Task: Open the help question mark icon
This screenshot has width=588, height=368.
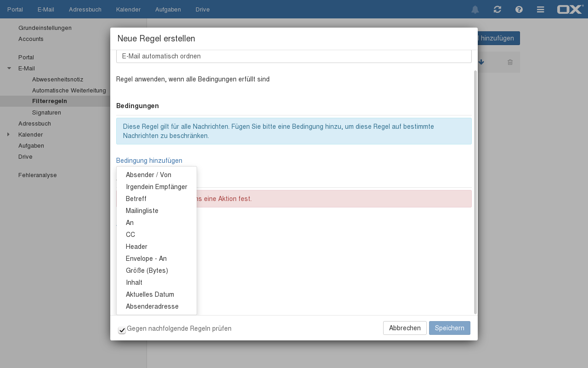Action: pyautogui.click(x=519, y=10)
